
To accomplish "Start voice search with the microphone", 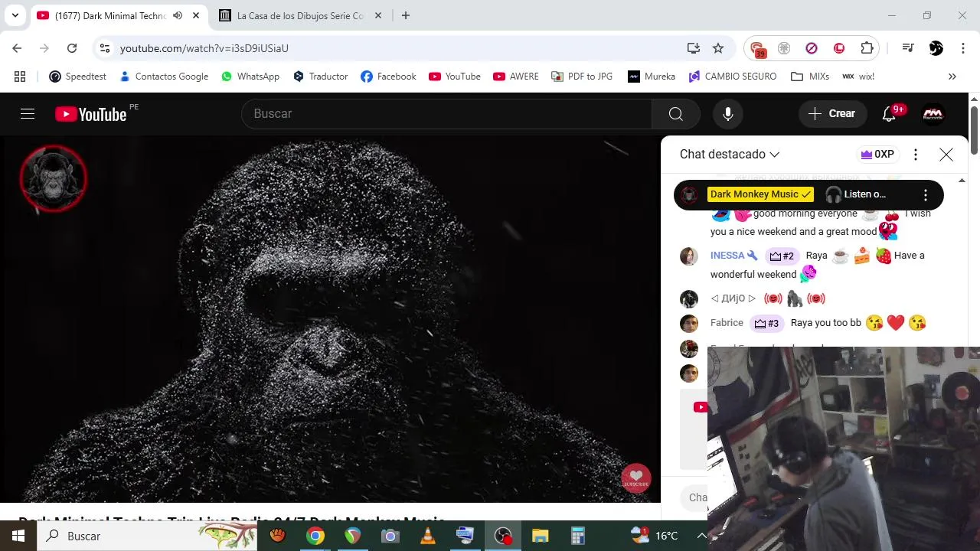I will click(x=728, y=114).
